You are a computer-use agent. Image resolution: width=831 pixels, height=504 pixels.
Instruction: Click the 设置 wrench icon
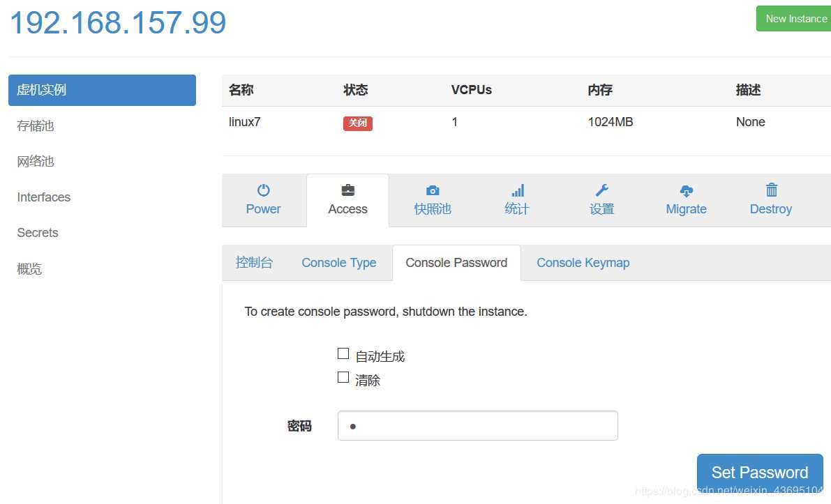point(601,190)
